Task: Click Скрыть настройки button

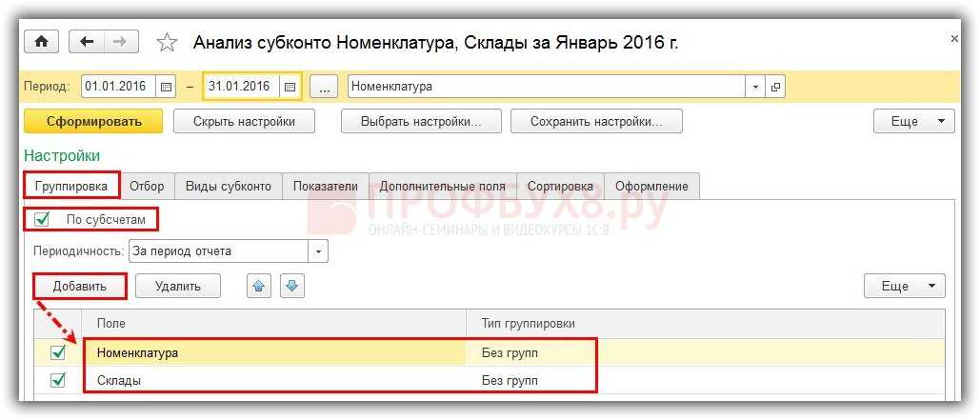Action: pyautogui.click(x=244, y=121)
